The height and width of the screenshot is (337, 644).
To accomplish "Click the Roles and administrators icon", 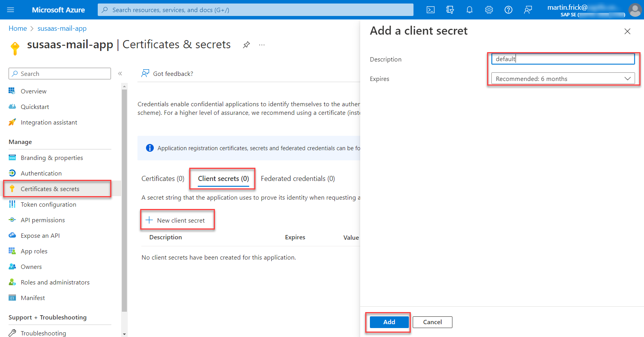I will click(12, 282).
